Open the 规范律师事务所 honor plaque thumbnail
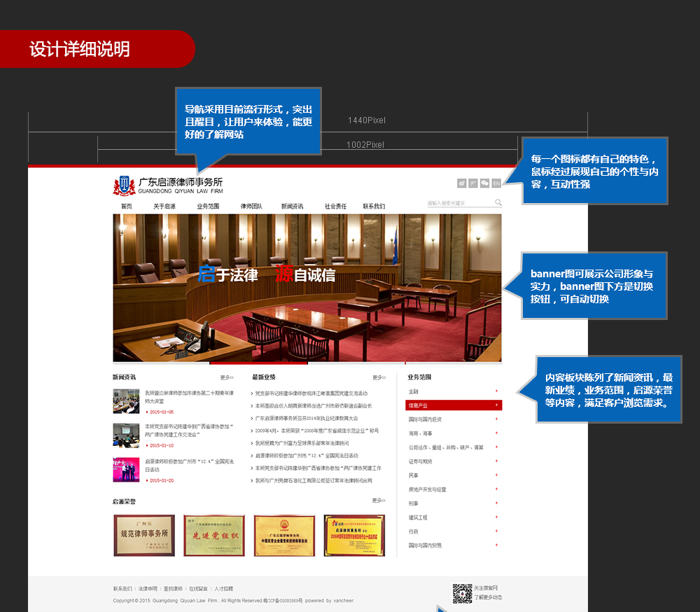 click(x=144, y=535)
